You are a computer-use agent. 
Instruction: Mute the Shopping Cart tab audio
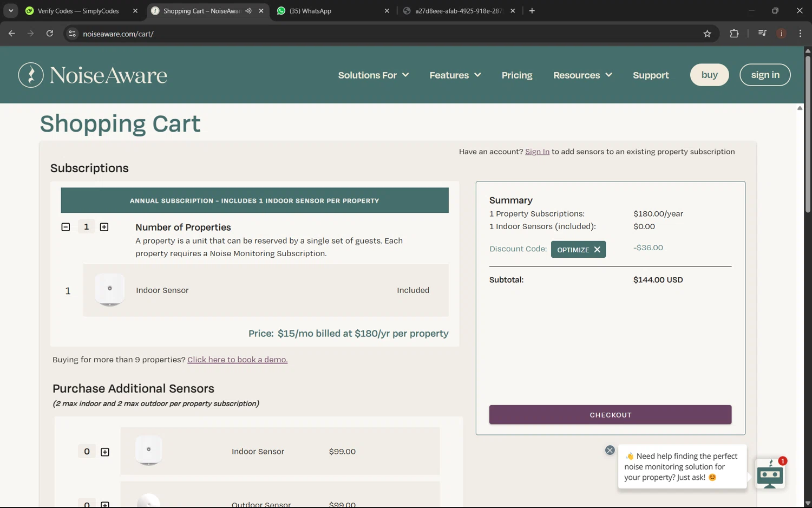point(248,11)
